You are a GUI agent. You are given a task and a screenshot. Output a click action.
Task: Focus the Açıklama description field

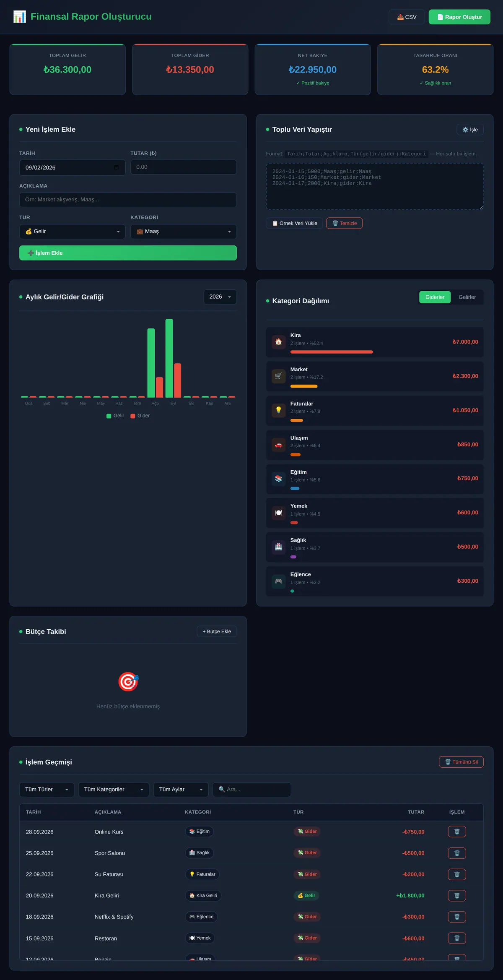click(128, 200)
